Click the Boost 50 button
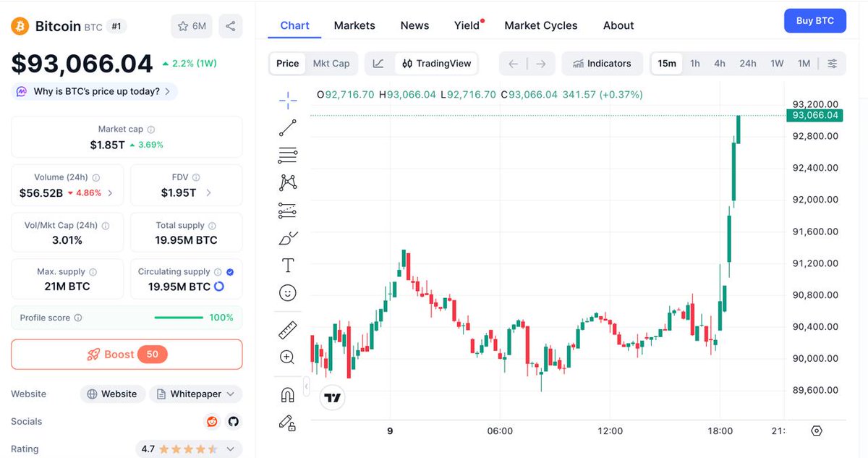This screenshot has height=458, width=868. [x=127, y=355]
